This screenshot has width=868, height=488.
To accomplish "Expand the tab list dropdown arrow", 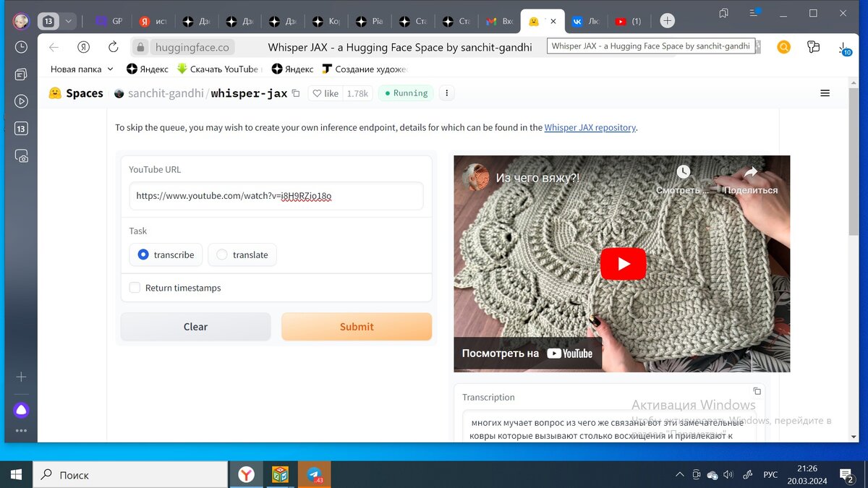I will pos(69,21).
